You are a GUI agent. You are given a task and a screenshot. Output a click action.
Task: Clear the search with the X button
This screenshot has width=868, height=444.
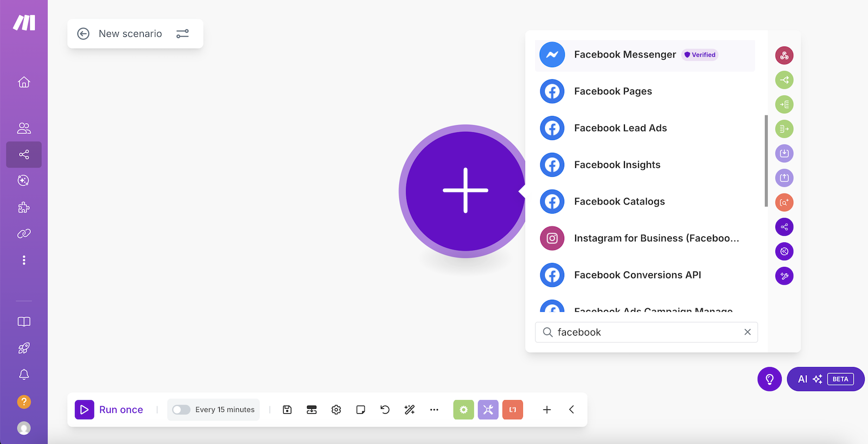pyautogui.click(x=748, y=332)
